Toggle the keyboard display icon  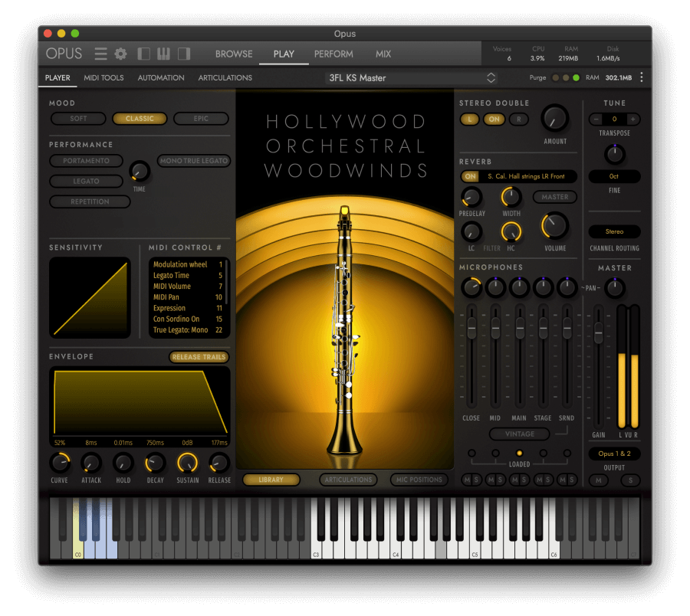click(x=163, y=54)
